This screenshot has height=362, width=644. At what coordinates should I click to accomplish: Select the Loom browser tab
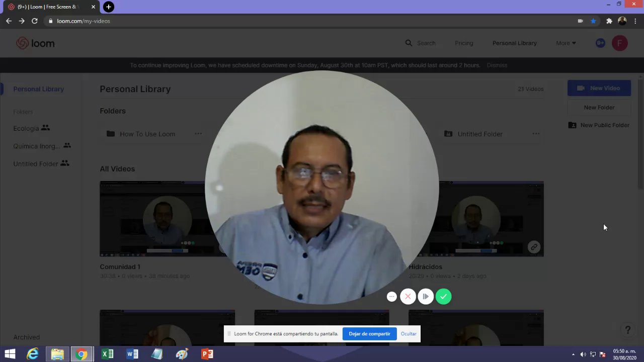pos(50,7)
